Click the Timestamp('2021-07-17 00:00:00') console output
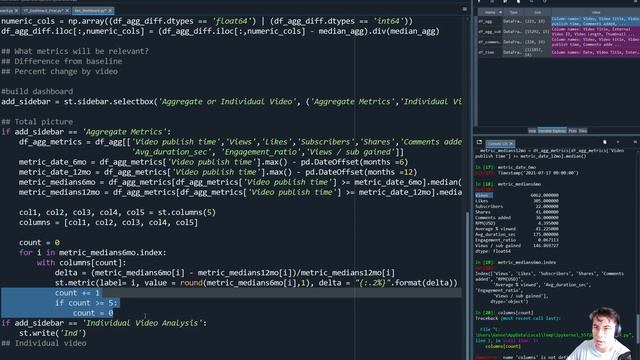Image resolution: width=640 pixels, height=360 pixels. pos(538,173)
